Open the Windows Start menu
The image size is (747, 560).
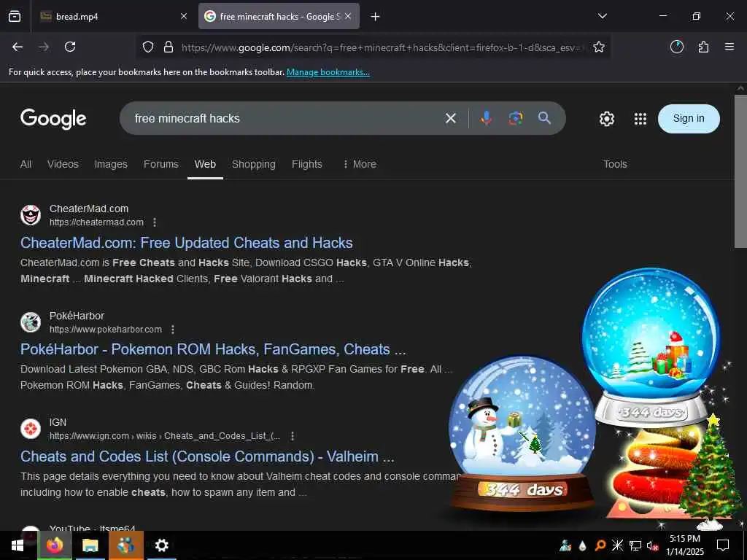point(18,545)
